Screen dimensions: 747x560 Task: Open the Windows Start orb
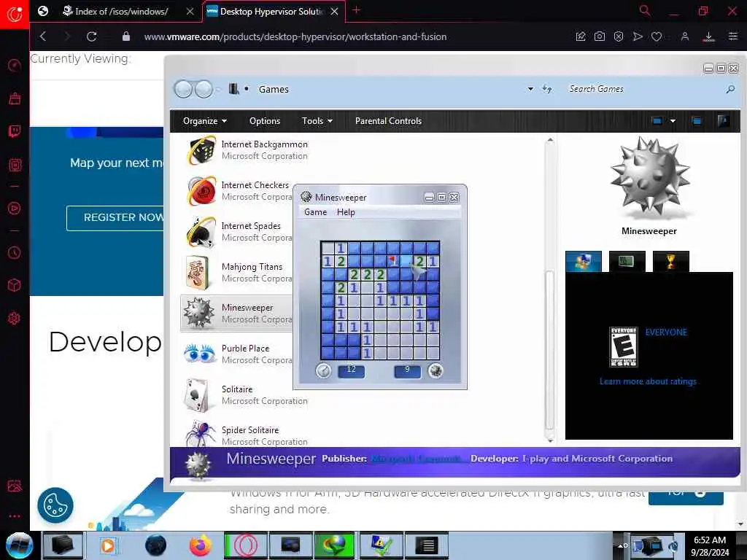20,545
